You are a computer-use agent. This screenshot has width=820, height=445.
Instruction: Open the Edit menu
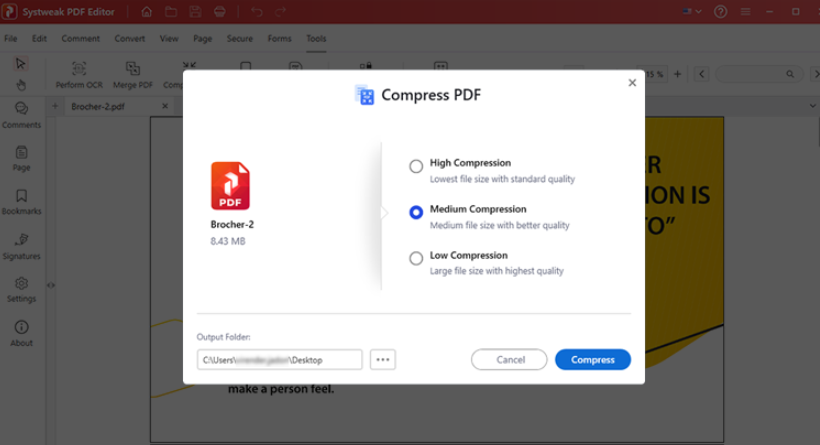click(39, 39)
